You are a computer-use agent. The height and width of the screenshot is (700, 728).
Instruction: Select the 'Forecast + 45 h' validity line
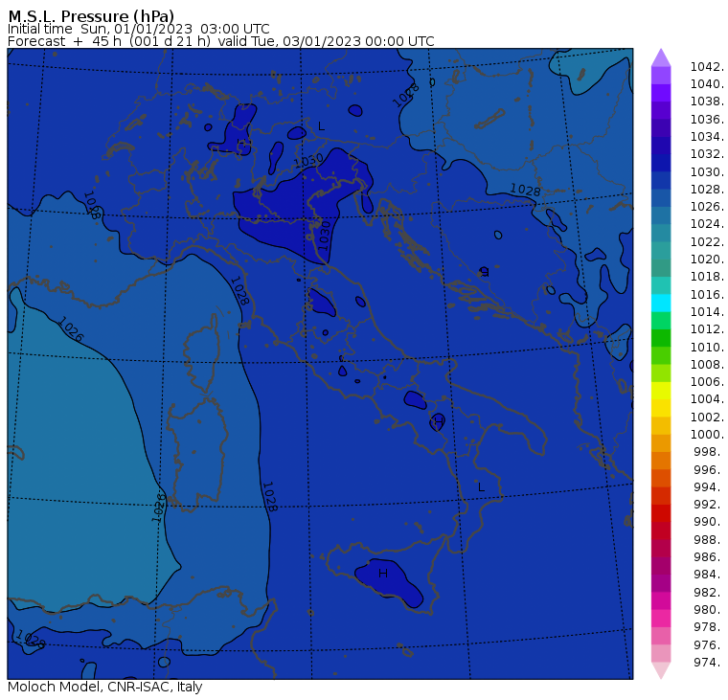pyautogui.click(x=221, y=41)
